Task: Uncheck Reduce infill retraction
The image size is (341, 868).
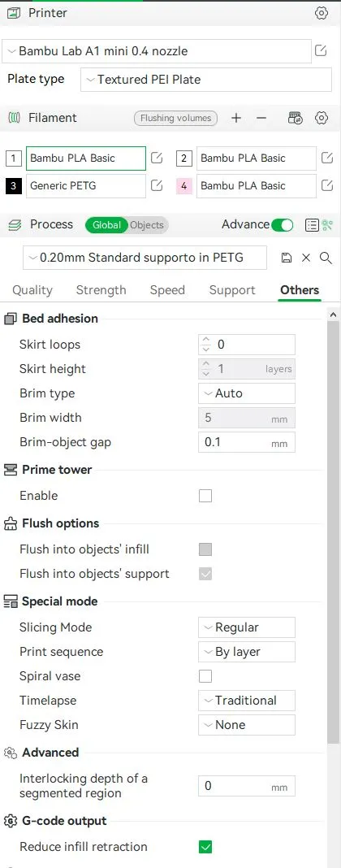Action: pyautogui.click(x=205, y=846)
